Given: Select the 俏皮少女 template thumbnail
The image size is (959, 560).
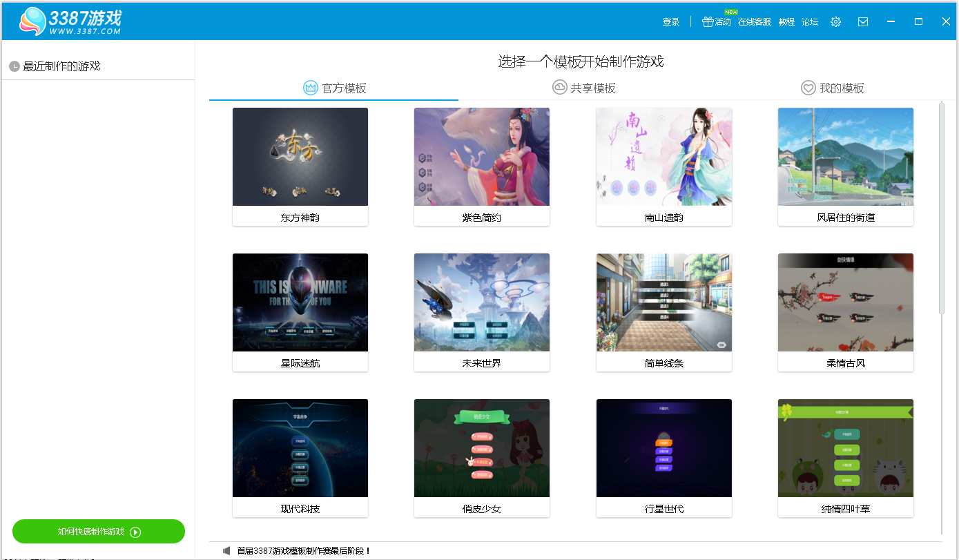Looking at the screenshot, I should pos(482,448).
